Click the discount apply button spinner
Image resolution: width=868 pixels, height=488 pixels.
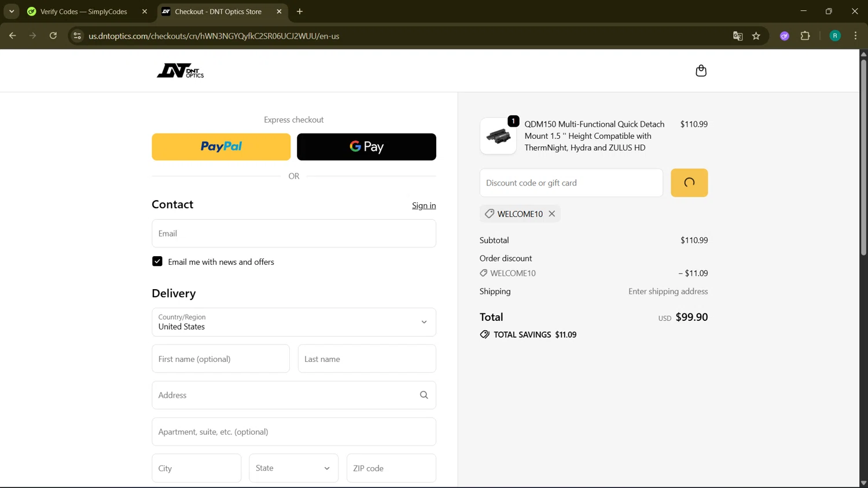point(689,183)
